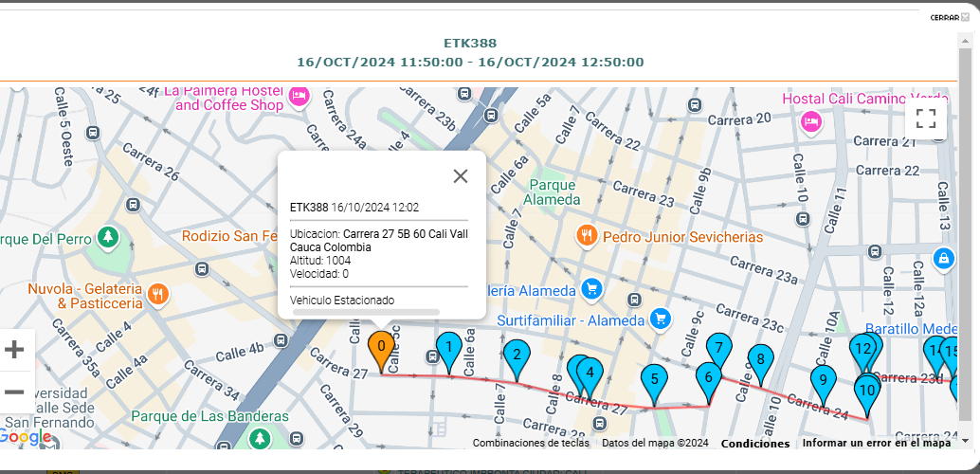
Task: Open Informar un error en el mapa
Action: (x=876, y=443)
